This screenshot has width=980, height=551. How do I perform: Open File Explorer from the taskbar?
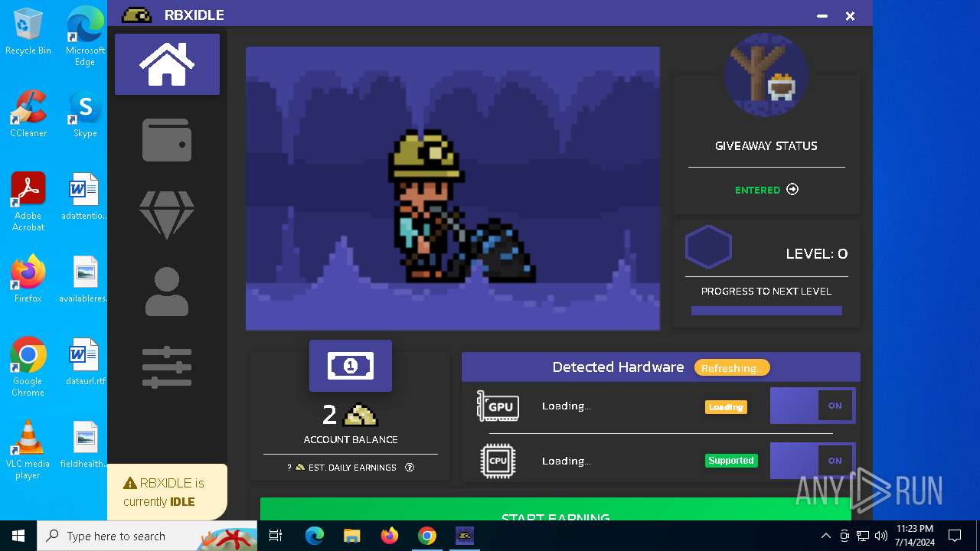pos(351,536)
